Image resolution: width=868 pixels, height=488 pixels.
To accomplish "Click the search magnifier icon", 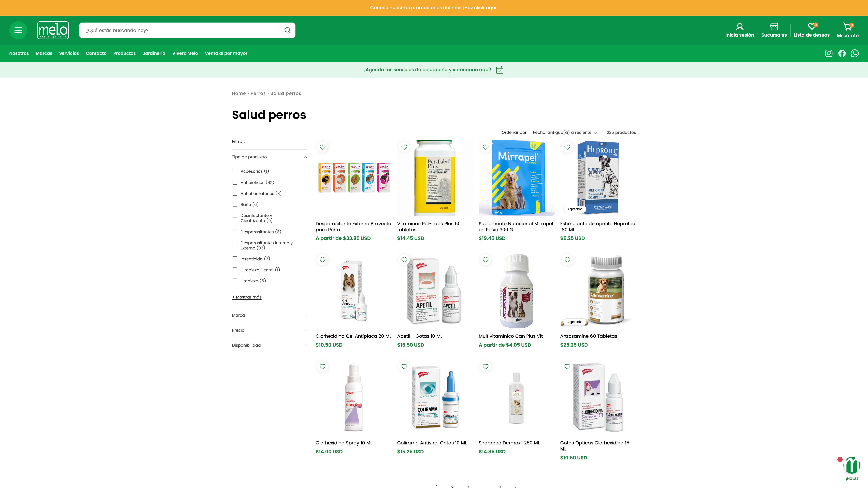I will [287, 30].
